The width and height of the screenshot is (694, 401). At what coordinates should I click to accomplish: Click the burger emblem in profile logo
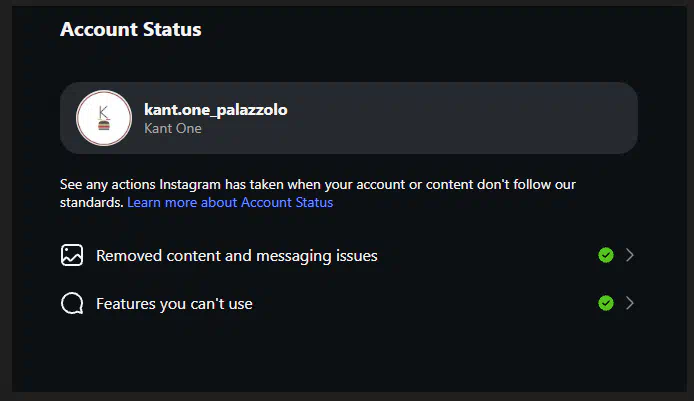pos(104,127)
